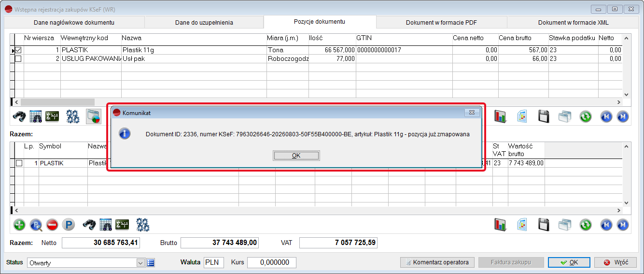Click the green plus add icon
The image size is (644, 274).
(x=19, y=225)
